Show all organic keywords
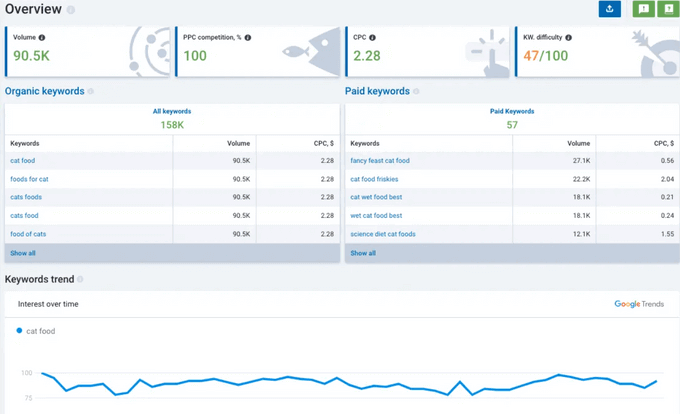This screenshot has width=680, height=414. pyautogui.click(x=23, y=253)
